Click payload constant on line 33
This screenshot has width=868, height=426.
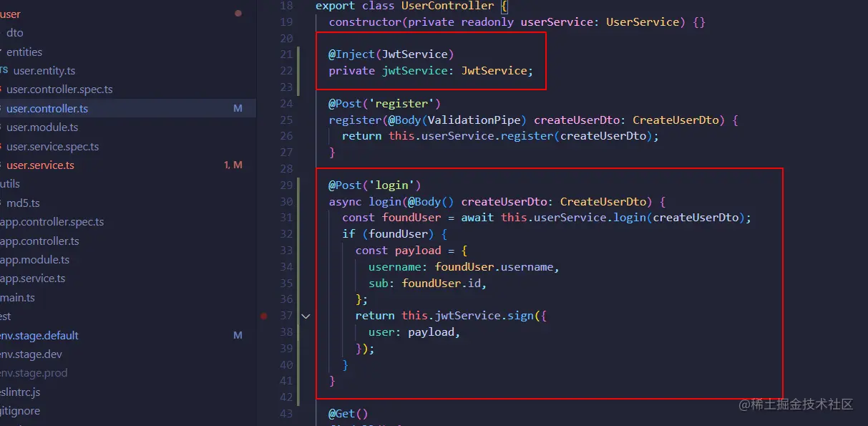tap(418, 251)
